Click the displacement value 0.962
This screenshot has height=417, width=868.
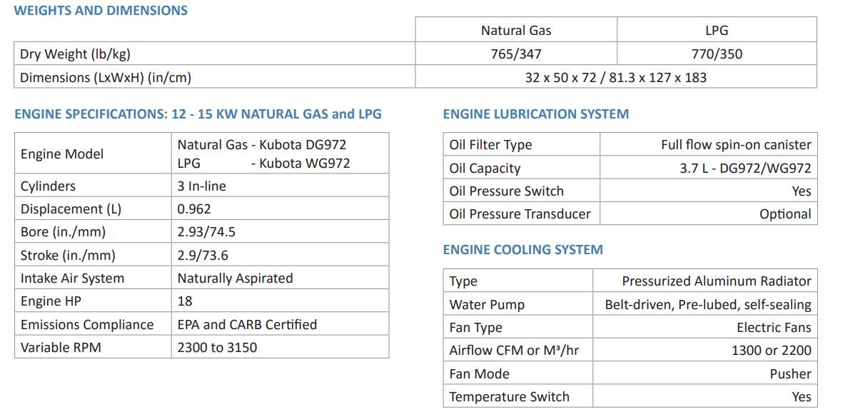pyautogui.click(x=194, y=209)
